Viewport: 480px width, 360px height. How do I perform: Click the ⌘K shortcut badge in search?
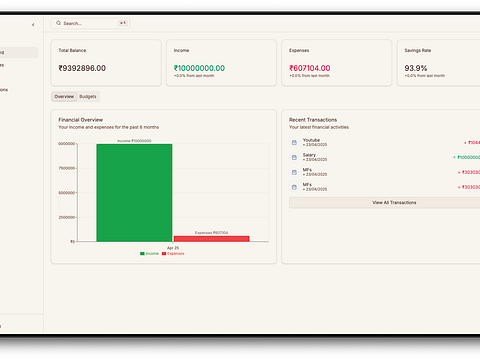tap(123, 23)
